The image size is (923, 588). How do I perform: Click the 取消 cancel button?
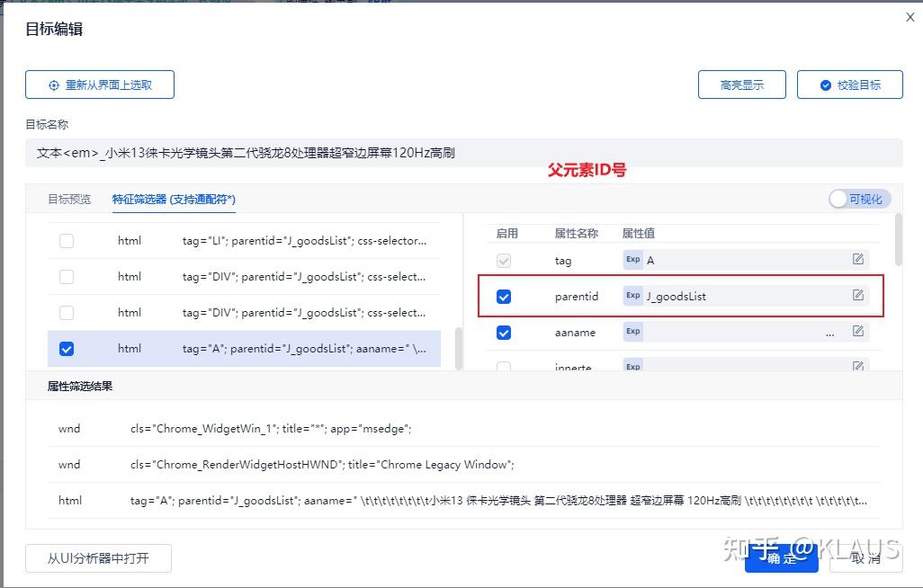coord(864,557)
